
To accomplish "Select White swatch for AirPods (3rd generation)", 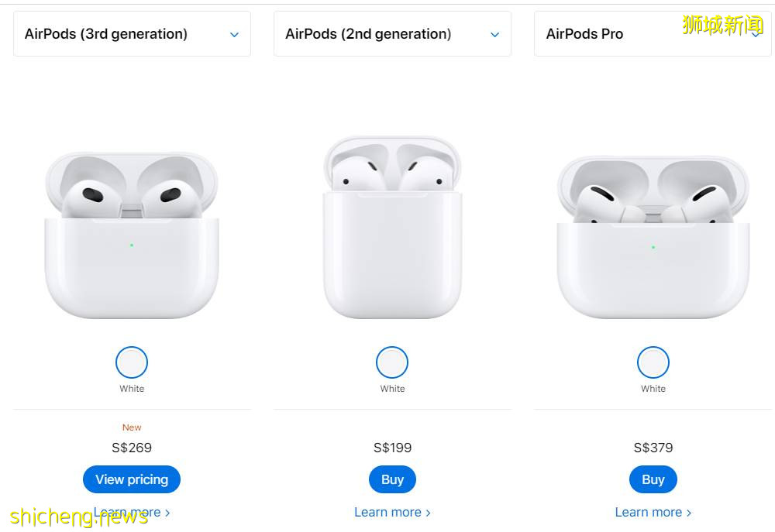I will point(132,362).
